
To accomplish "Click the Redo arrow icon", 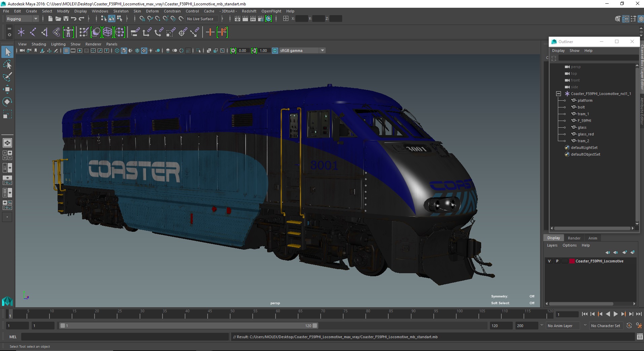I will [82, 19].
